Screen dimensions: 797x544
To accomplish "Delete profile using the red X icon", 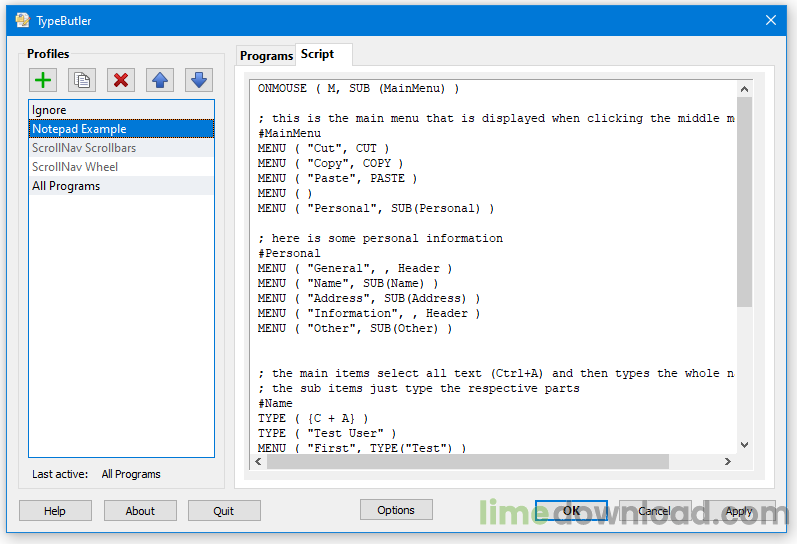I will point(121,80).
